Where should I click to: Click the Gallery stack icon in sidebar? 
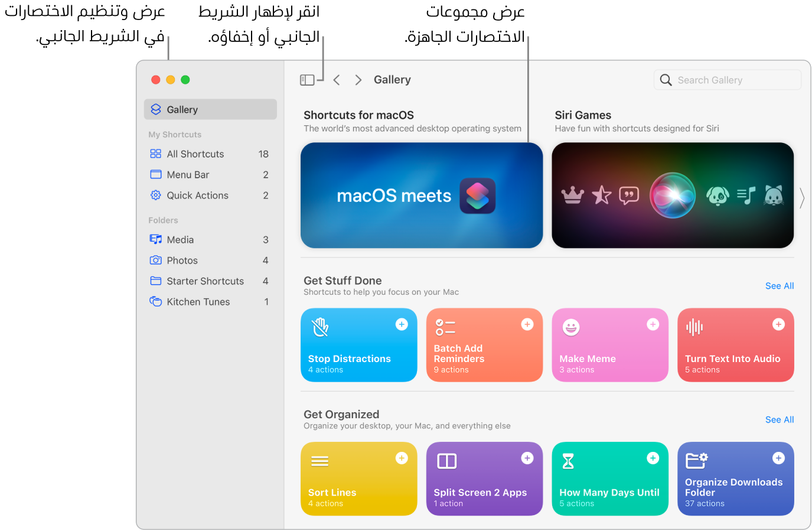pyautogui.click(x=156, y=109)
